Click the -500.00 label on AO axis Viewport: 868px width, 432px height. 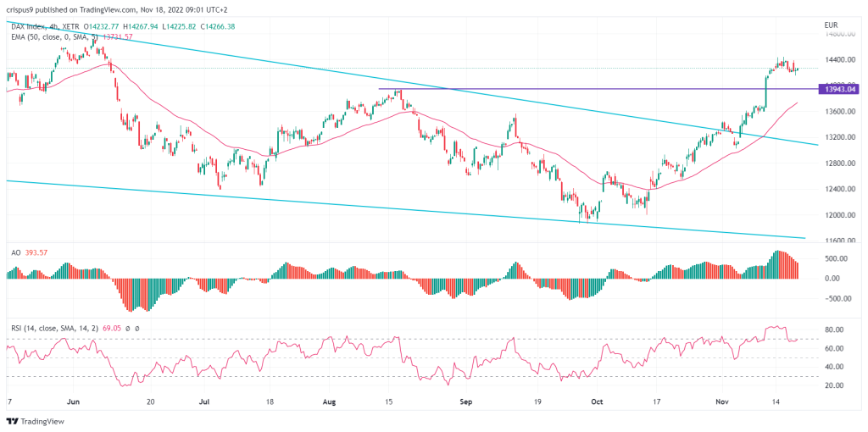(x=837, y=299)
